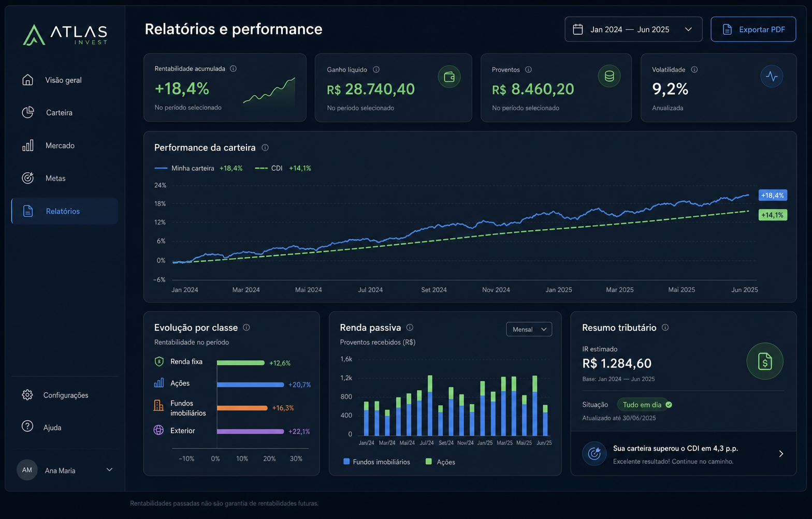Viewport: 812px width, 519px height.
Task: Click the AM user avatar
Action: 27,470
